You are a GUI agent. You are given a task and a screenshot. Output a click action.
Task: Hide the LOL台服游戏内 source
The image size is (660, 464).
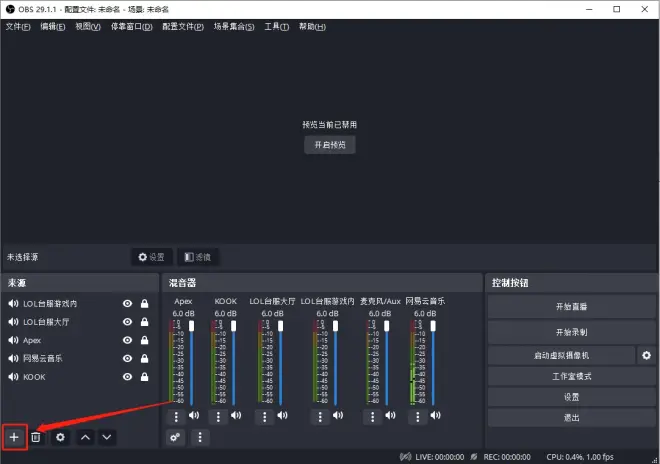click(128, 303)
